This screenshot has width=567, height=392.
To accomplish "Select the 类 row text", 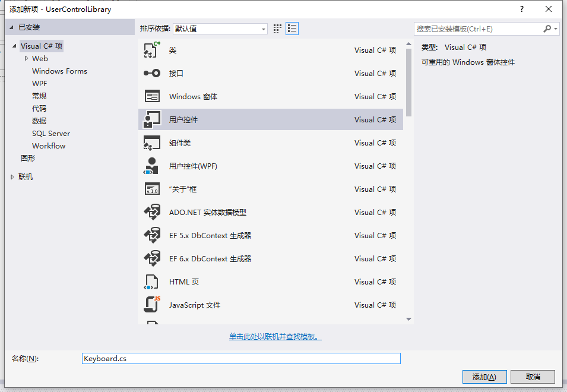I will [x=173, y=50].
